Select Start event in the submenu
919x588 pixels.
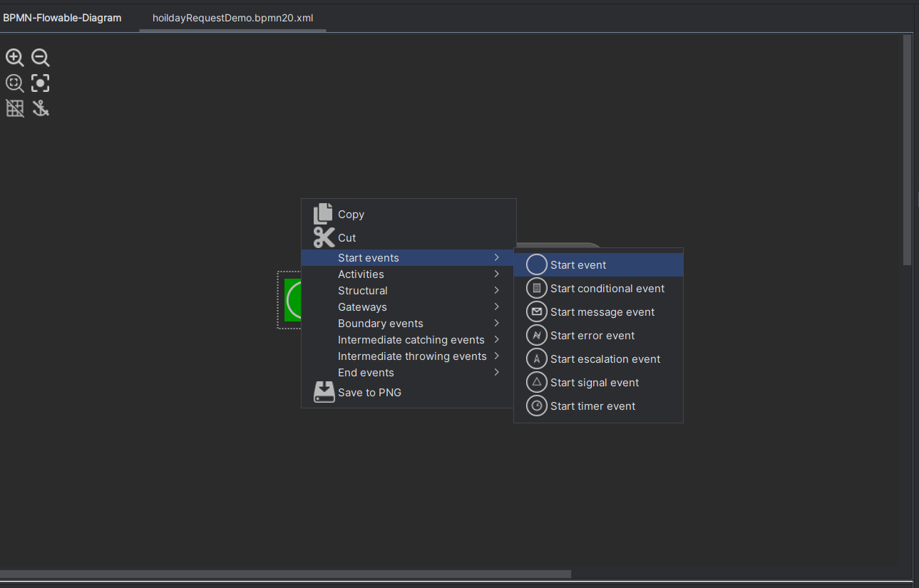coord(599,265)
